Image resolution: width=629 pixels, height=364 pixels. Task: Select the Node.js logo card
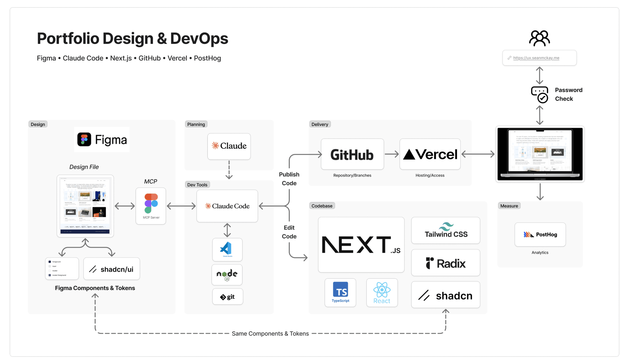227,275
